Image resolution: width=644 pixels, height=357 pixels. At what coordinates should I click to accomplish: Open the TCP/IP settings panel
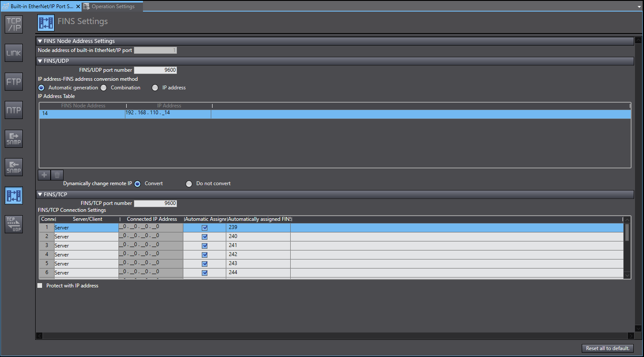13,24
